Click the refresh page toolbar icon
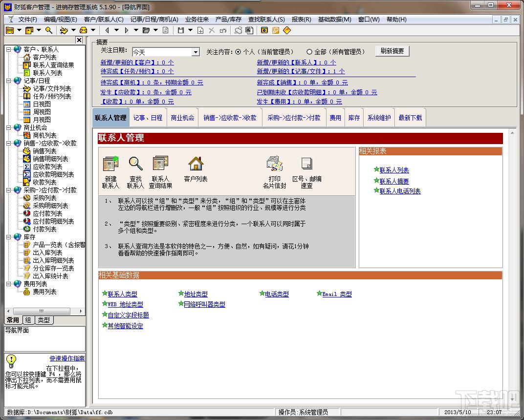The height and width of the screenshot is (420, 524). tap(165, 30)
